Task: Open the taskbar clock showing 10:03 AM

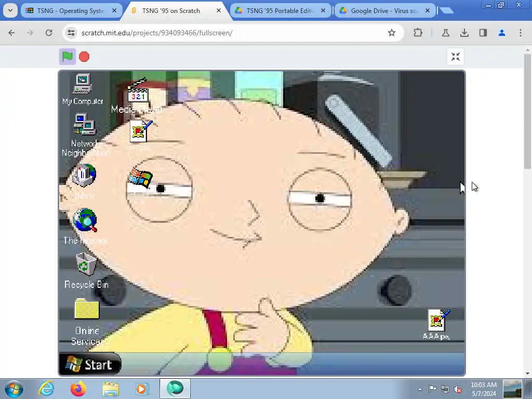Action: click(x=484, y=389)
